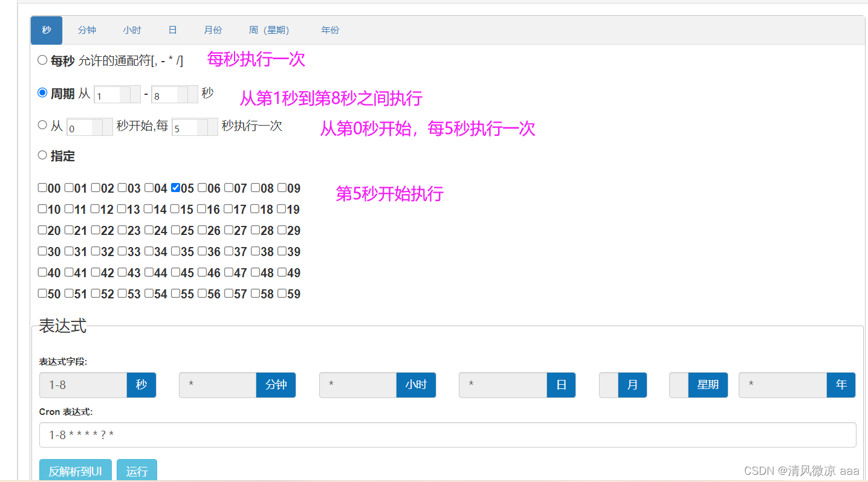The width and height of the screenshot is (868, 482).
Task: Switch to the 日 tab
Action: [172, 30]
